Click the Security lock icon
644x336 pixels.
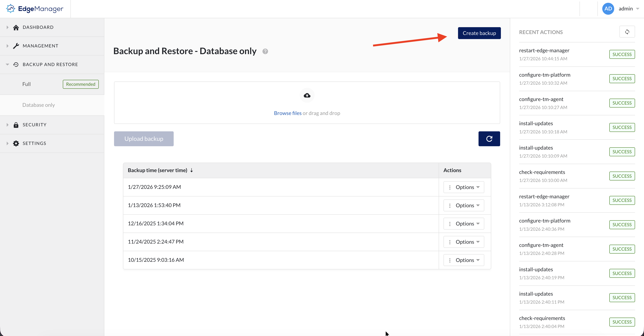click(x=16, y=125)
